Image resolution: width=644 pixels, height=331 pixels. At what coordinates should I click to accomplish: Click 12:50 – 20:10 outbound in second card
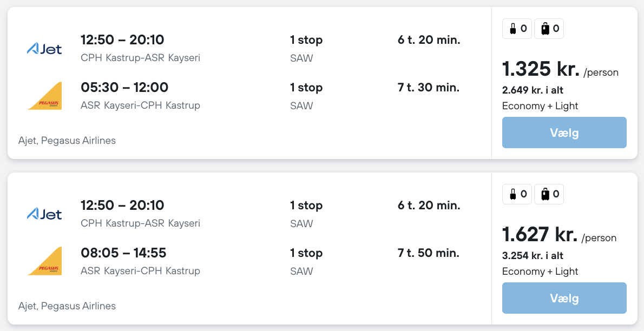(122, 206)
